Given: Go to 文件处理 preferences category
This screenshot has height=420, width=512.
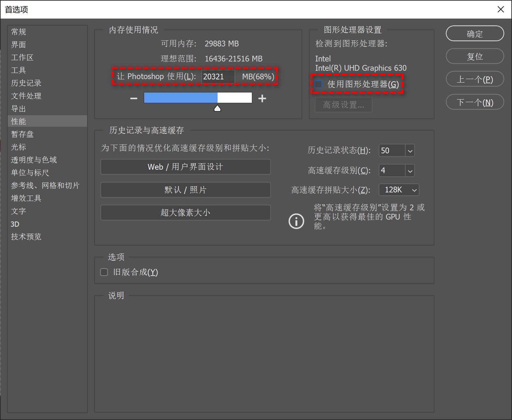Looking at the screenshot, I should tap(47, 96).
